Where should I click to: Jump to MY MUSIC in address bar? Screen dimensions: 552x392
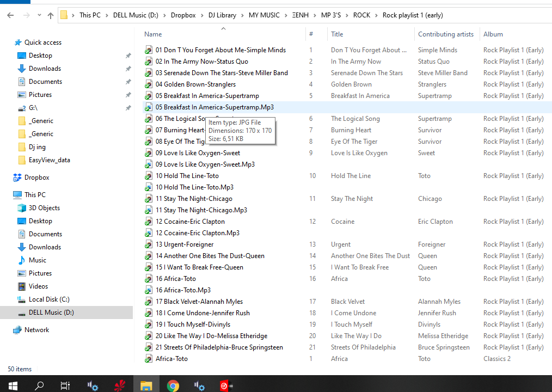(264, 15)
